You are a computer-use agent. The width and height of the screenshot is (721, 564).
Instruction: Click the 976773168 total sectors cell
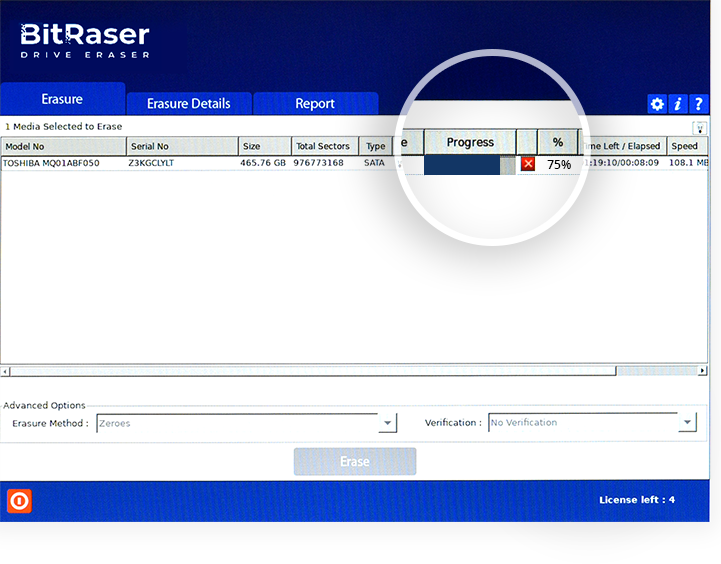point(318,163)
